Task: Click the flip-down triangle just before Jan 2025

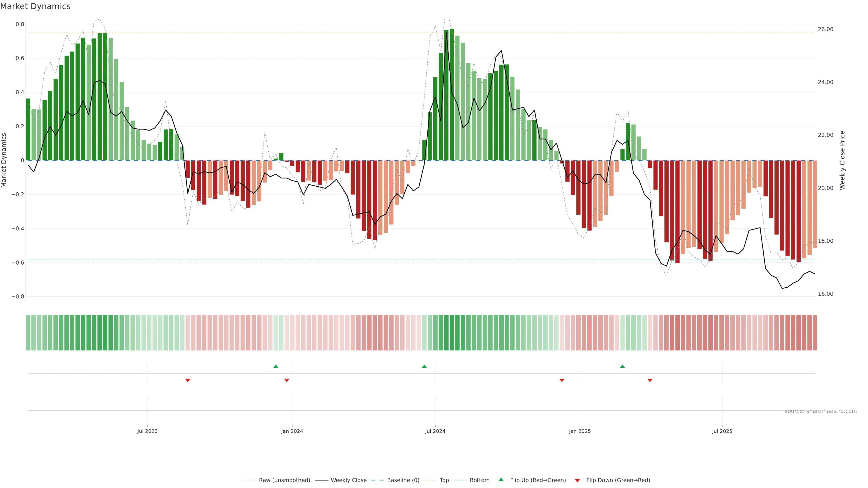Action: click(562, 380)
